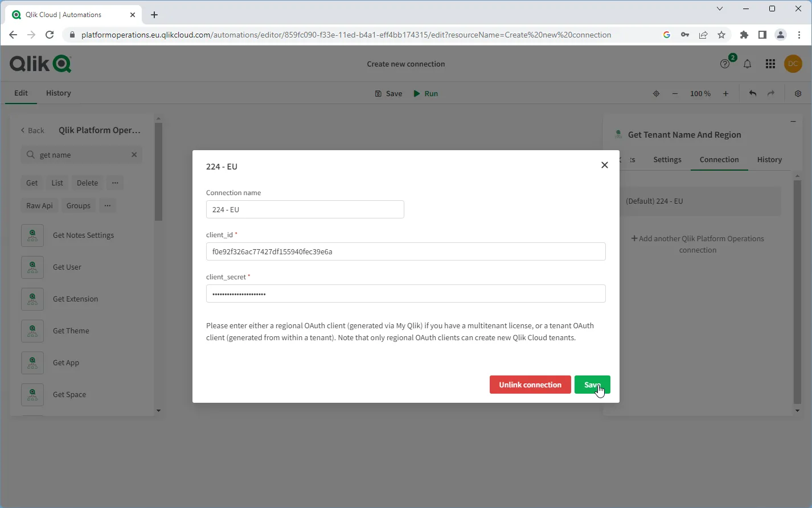Open the Delete filter options ellipsis

click(115, 183)
